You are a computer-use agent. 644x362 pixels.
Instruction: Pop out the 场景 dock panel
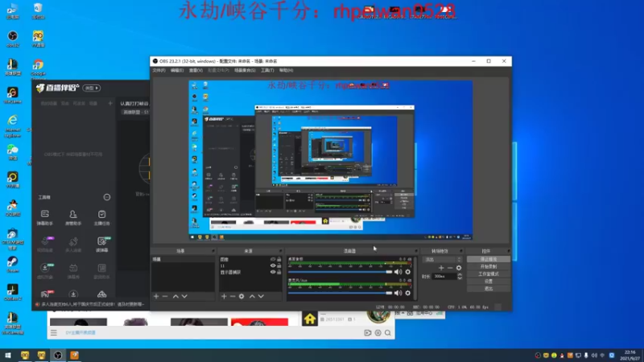click(213, 251)
